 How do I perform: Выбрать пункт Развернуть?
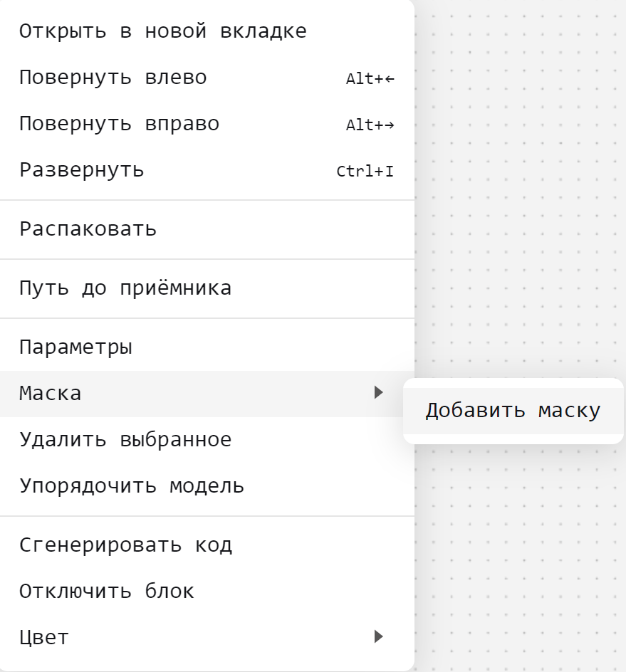[x=82, y=169]
